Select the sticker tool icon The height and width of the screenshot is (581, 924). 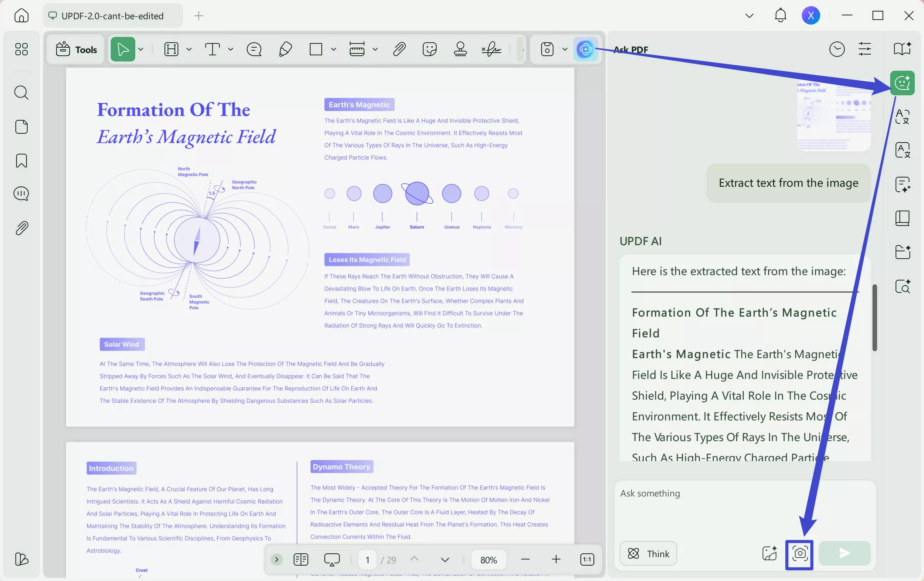pos(429,49)
